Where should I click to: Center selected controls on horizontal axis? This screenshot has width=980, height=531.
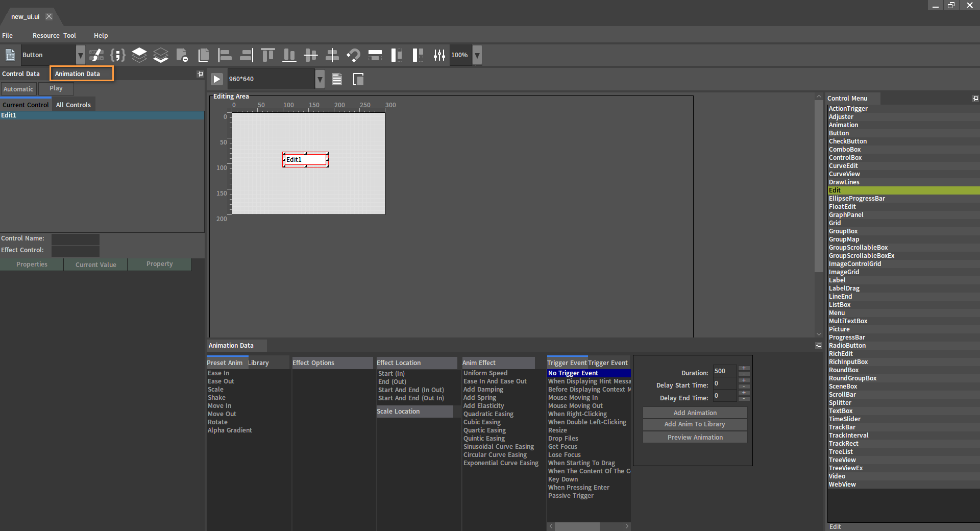tap(310, 55)
